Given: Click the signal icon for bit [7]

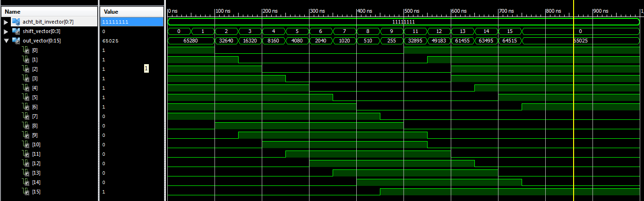Looking at the screenshot, I should point(26,116).
